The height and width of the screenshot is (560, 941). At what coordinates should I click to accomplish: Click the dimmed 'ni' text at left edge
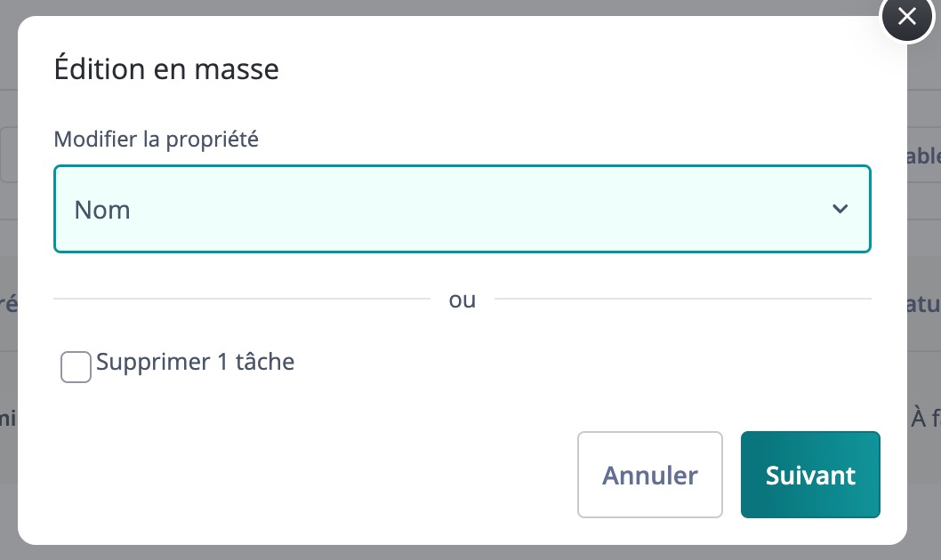pos(8,417)
